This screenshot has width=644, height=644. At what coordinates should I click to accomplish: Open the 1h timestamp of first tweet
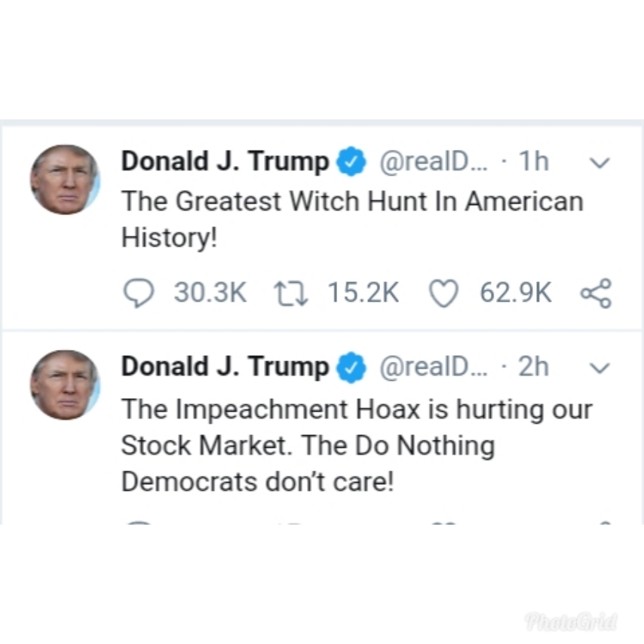pyautogui.click(x=533, y=161)
